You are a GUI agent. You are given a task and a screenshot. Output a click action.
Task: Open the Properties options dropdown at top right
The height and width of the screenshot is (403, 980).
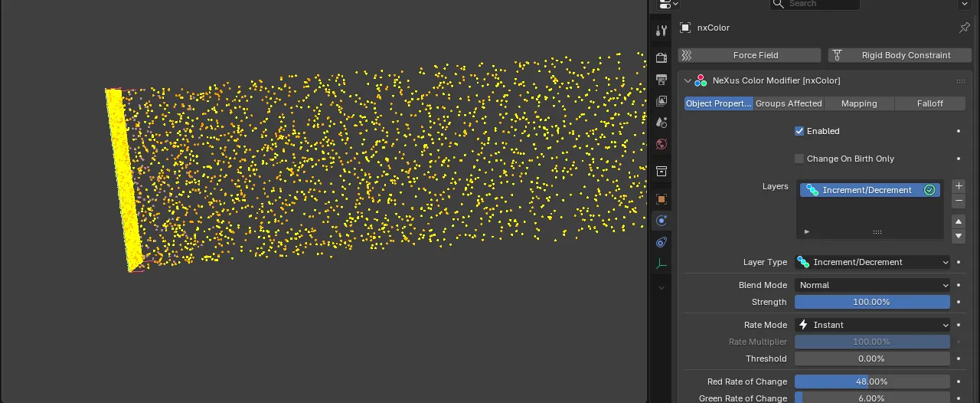point(965,4)
